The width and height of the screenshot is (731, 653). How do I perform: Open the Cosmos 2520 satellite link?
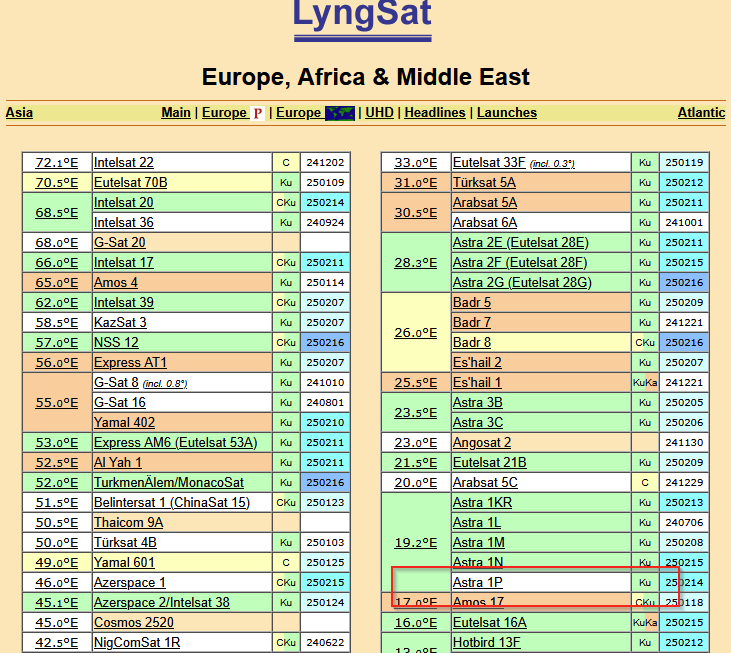(x=134, y=623)
